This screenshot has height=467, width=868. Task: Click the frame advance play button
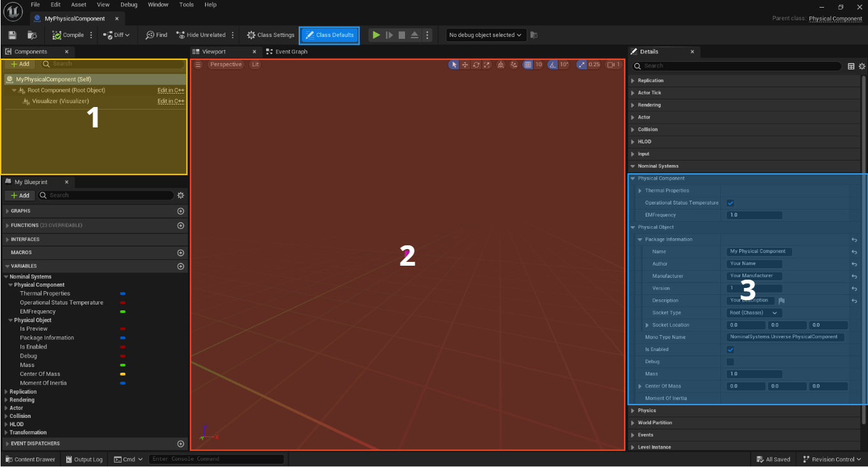(389, 35)
